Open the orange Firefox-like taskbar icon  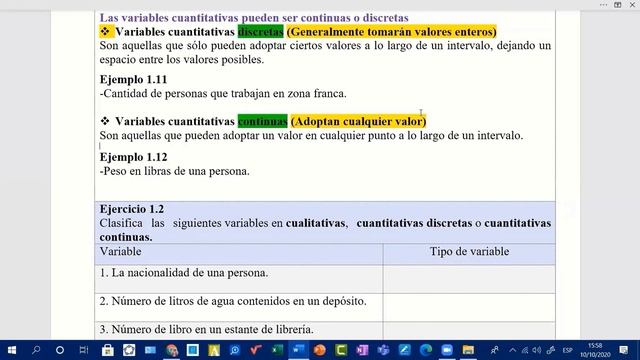tap(320, 350)
